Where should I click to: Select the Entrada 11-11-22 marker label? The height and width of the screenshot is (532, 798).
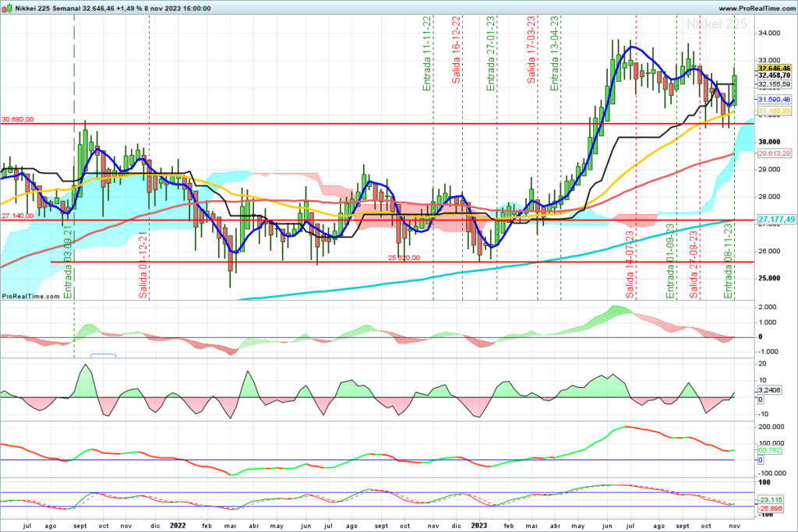click(x=427, y=54)
